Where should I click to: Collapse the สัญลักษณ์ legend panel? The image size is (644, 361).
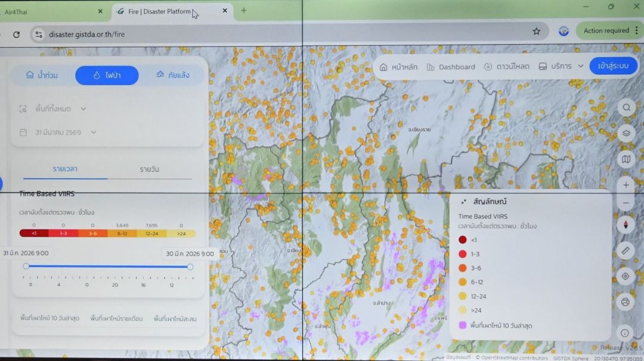pyautogui.click(x=463, y=202)
